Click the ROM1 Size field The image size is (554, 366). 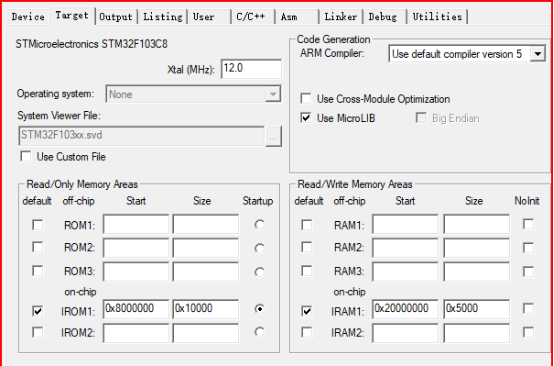click(205, 224)
